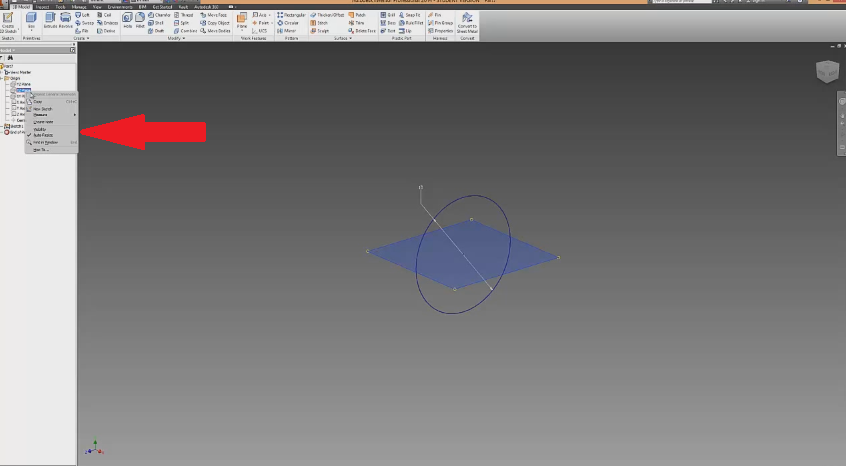The width and height of the screenshot is (846, 466).
Task: Activate the Revolve tool
Action: click(65, 20)
